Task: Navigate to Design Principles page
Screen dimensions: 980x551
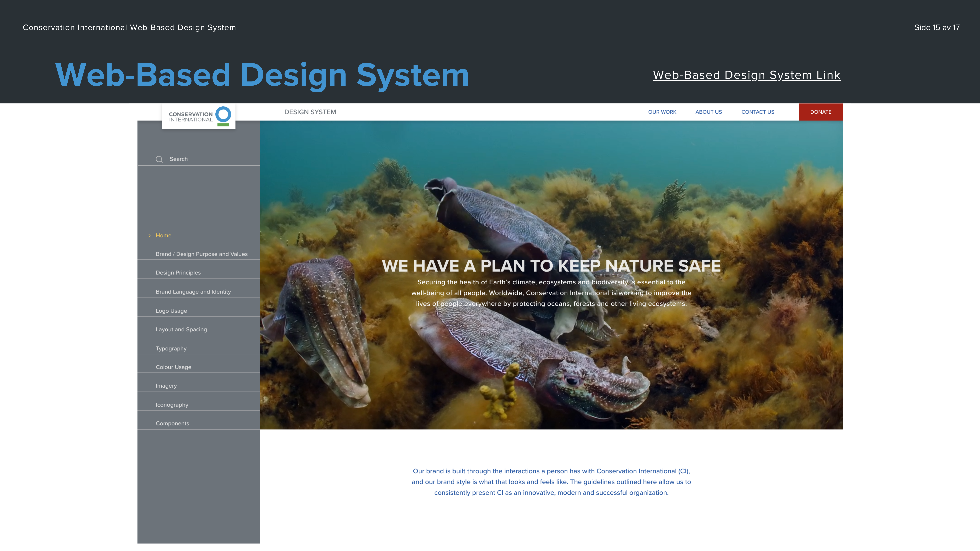Action: tap(178, 273)
